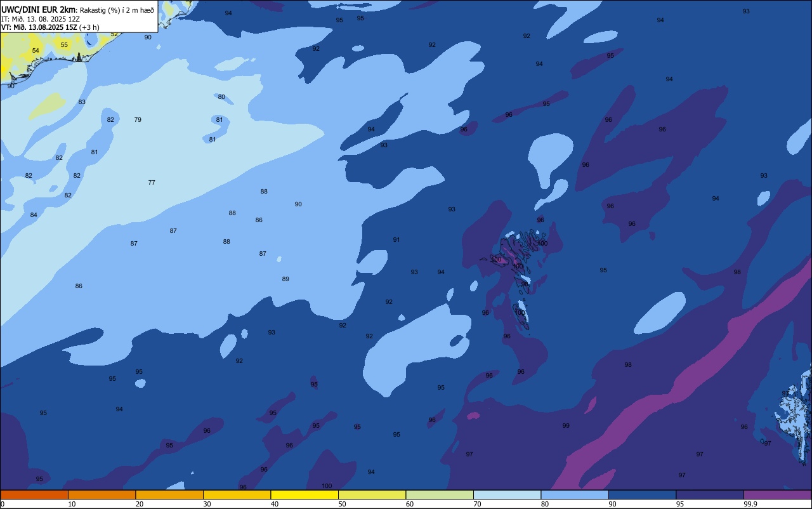Choose the 30–40 amber legend swatch
Screen dimensions: 812x509
tap(237, 494)
